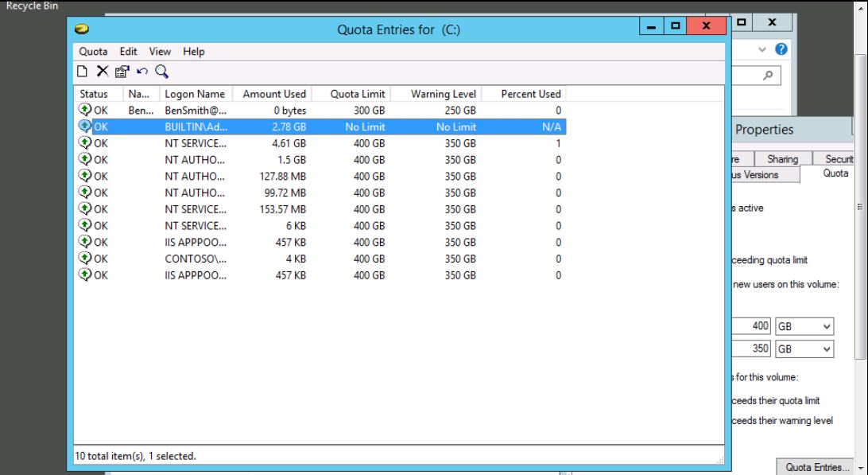Sort by Quota Limit column header
The height and width of the screenshot is (475, 868).
(x=351, y=94)
